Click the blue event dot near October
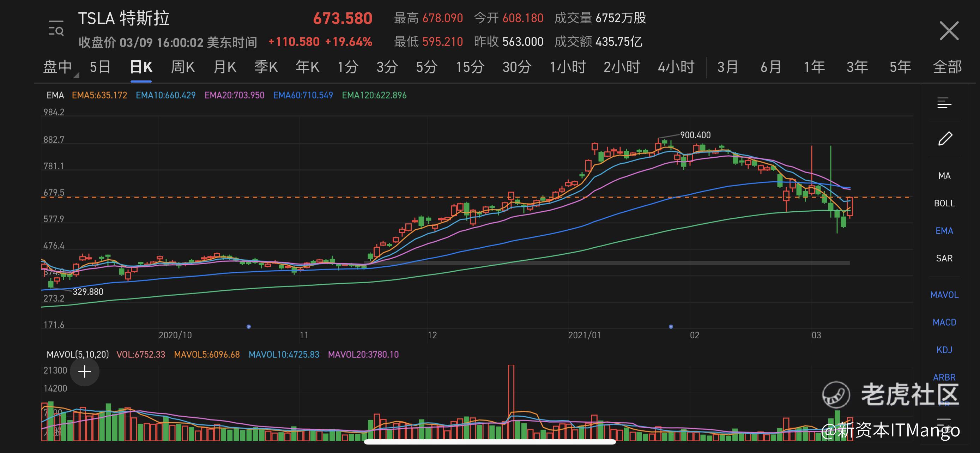Viewport: 980px width, 453px height. (248, 327)
